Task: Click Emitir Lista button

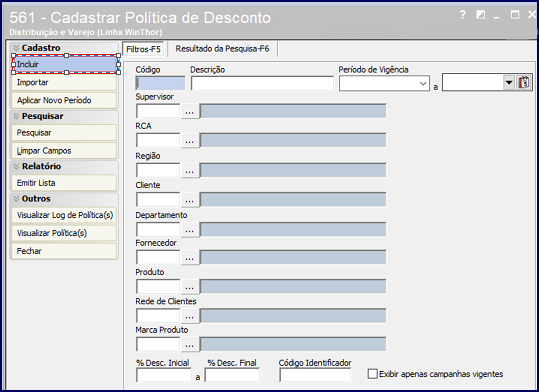Action: pos(64,183)
